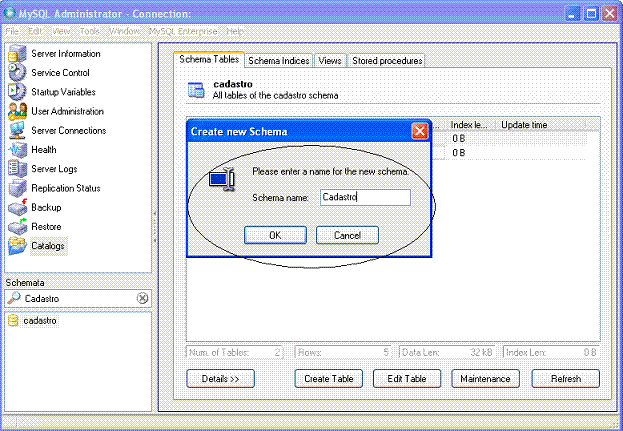Open the Window menu
The image size is (623, 431).
124,31
